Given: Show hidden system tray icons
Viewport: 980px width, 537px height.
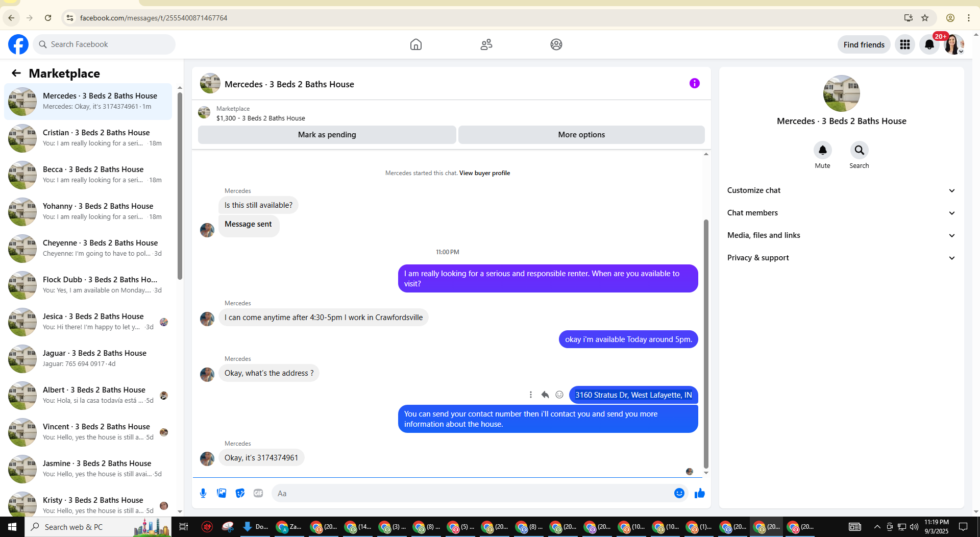Looking at the screenshot, I should coord(877,527).
